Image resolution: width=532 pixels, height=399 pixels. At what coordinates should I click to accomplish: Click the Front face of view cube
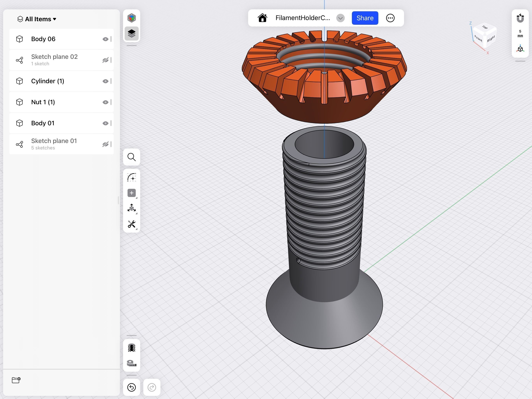click(478, 39)
